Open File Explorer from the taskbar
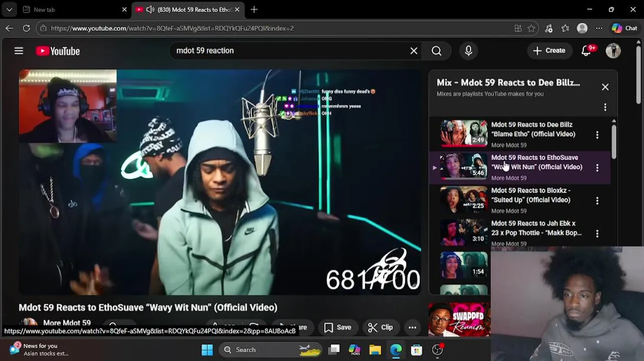This screenshot has width=644, height=361. tap(375, 349)
